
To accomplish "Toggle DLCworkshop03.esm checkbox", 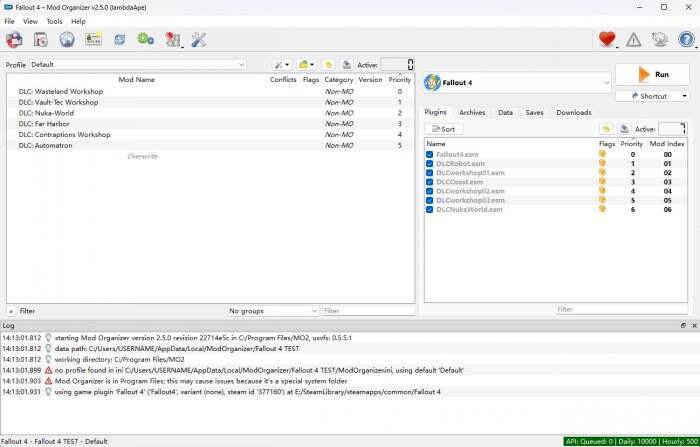I will click(x=429, y=200).
